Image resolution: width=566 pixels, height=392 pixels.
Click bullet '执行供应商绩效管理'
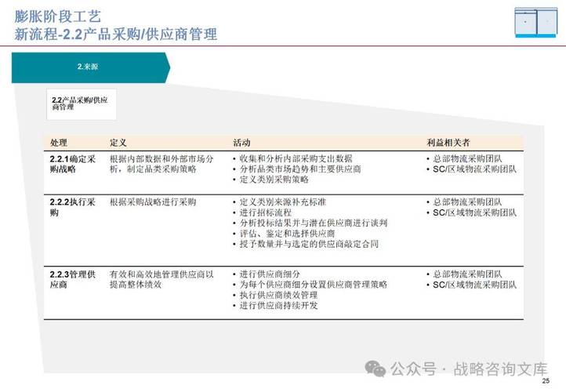278,296
